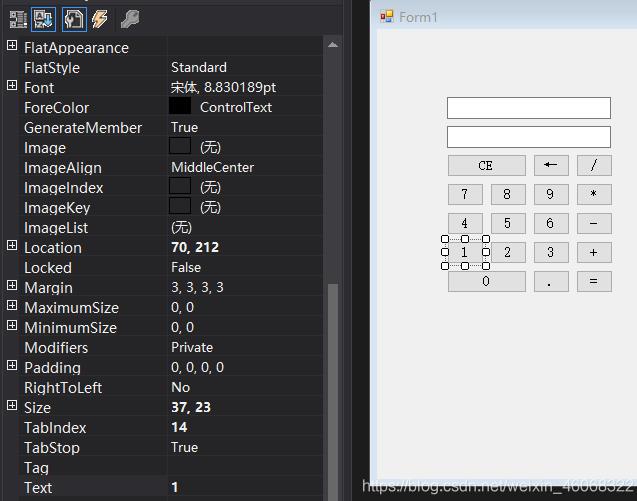
Task: Click the FlatStyle value Standard
Action: click(199, 67)
